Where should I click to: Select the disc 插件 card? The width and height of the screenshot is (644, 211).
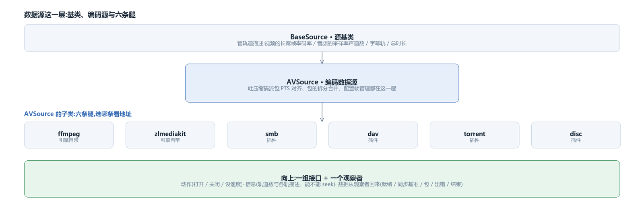click(576, 135)
